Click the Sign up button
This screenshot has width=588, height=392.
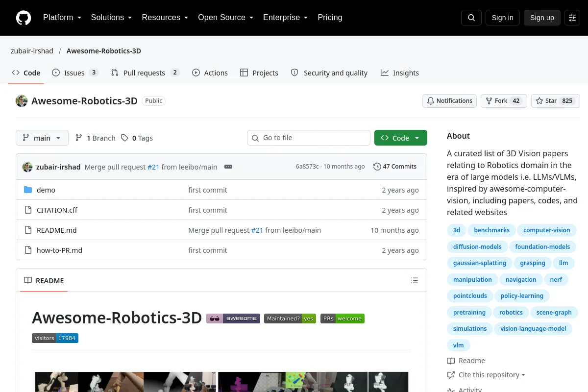tap(542, 18)
